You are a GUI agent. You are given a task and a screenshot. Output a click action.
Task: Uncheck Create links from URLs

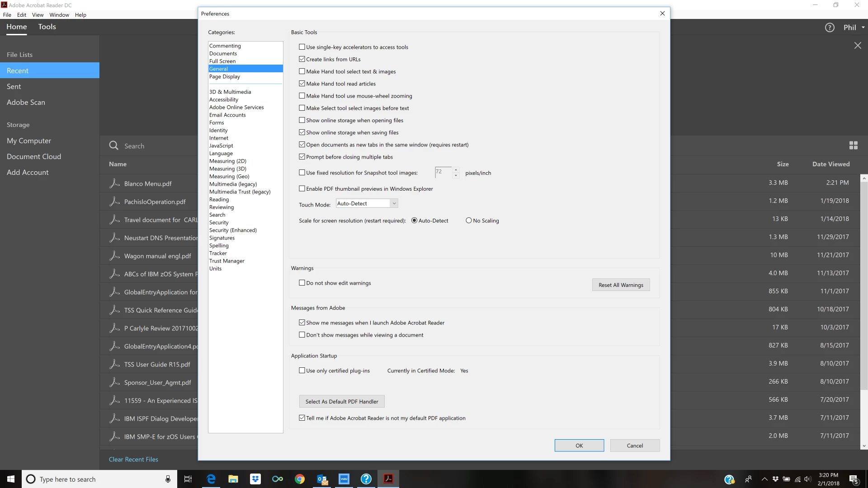point(302,59)
